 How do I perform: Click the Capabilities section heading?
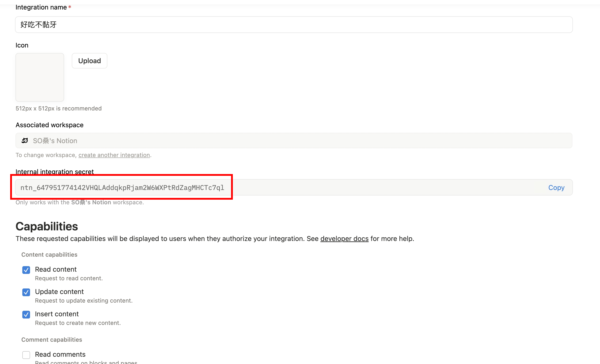pos(47,226)
